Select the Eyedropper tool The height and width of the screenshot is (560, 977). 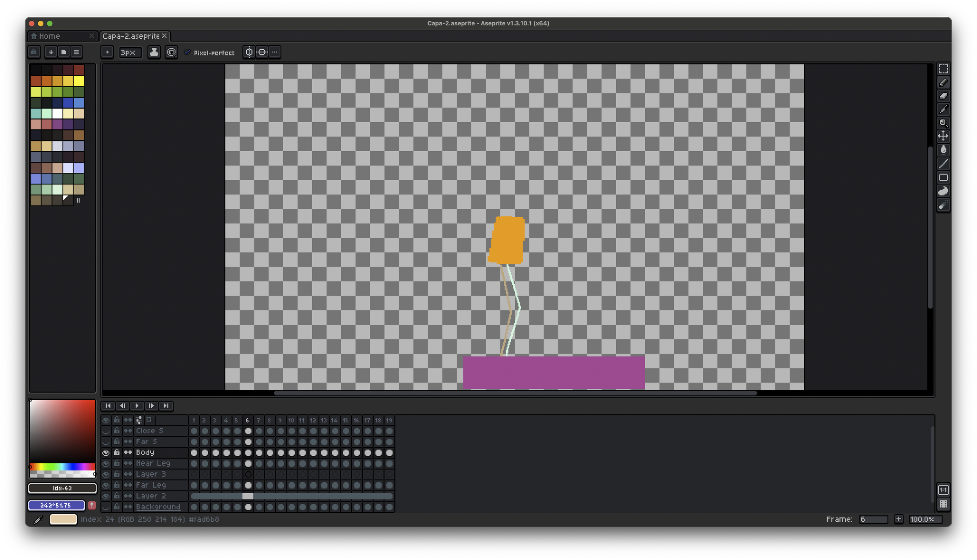point(943,109)
